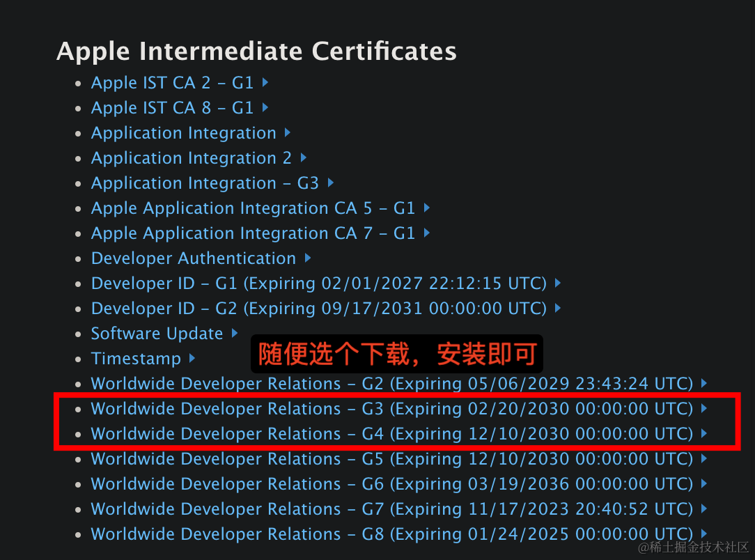Click arrow icon after Integration CA 5 – G1
The height and width of the screenshot is (560, 755).
click(427, 208)
